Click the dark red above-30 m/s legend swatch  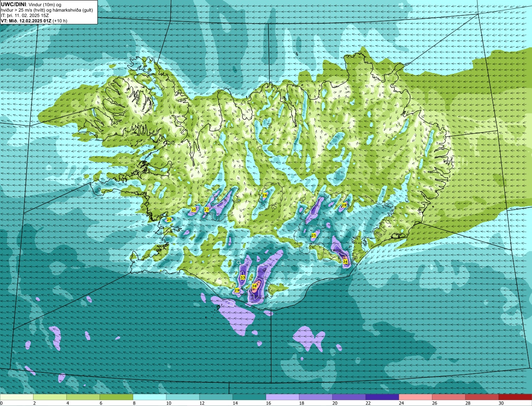coord(515,397)
